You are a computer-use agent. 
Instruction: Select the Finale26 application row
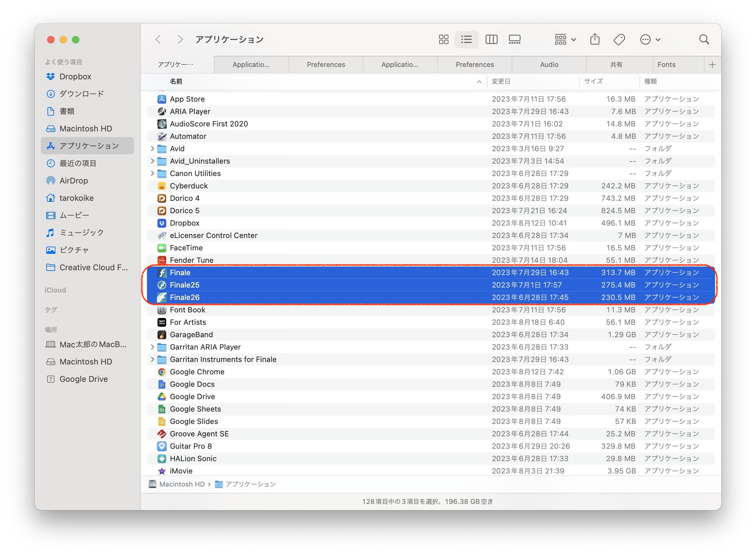pyautogui.click(x=431, y=297)
